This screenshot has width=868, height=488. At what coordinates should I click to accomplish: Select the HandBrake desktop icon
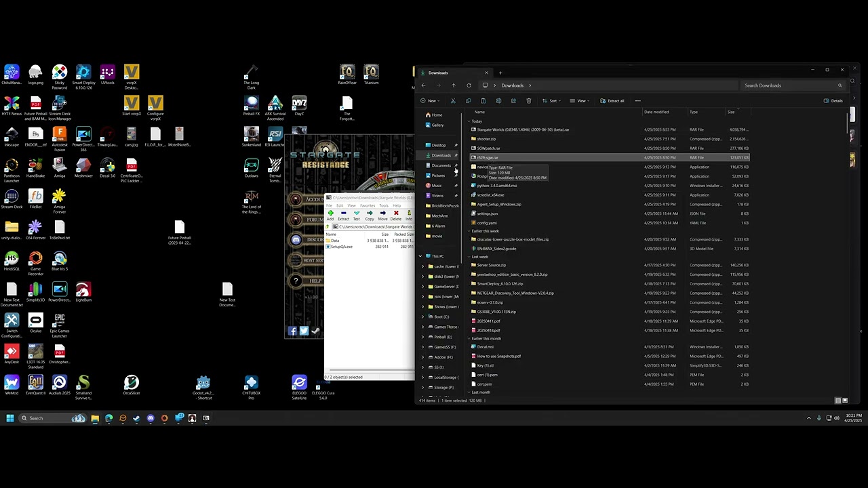click(x=35, y=168)
